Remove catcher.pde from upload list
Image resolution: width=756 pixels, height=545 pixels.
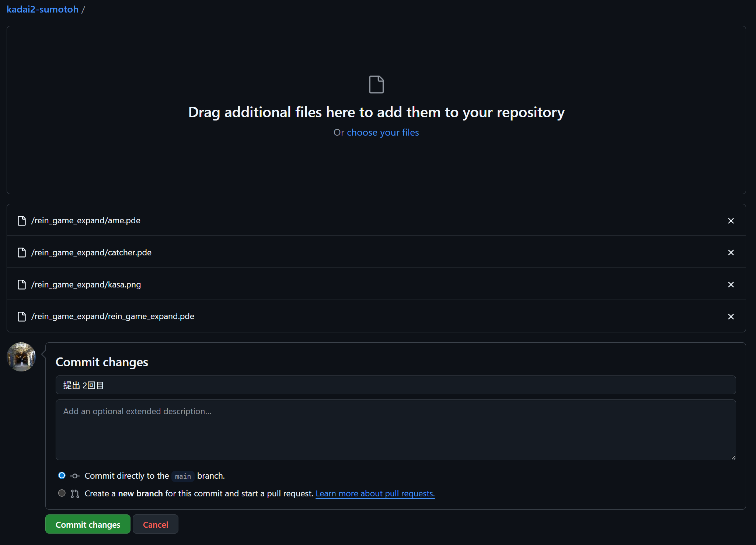[x=731, y=252]
